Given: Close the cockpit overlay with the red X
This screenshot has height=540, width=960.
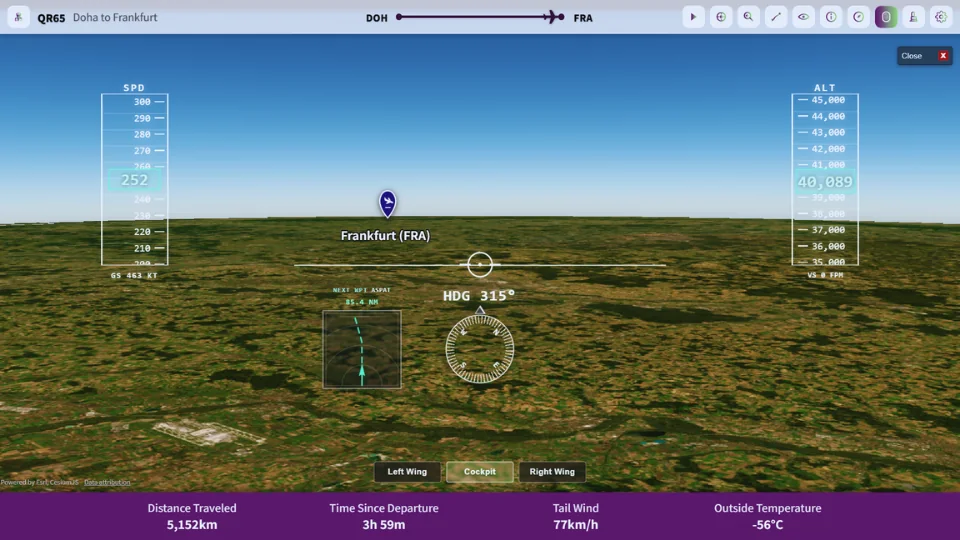Looking at the screenshot, I should (943, 56).
